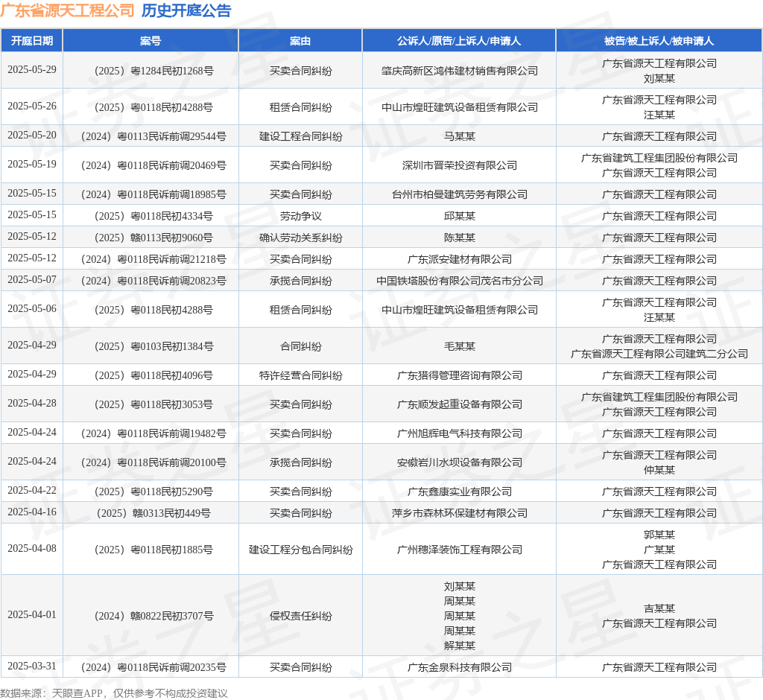Select the date 2025-04-22
This screenshot has height=700, width=763.
coord(32,490)
